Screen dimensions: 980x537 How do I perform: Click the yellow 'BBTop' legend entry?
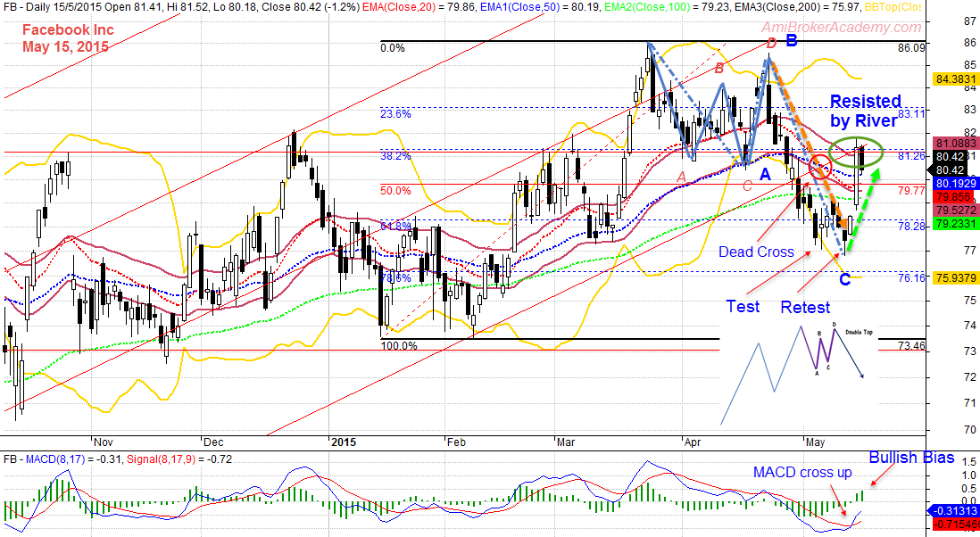(x=892, y=7)
